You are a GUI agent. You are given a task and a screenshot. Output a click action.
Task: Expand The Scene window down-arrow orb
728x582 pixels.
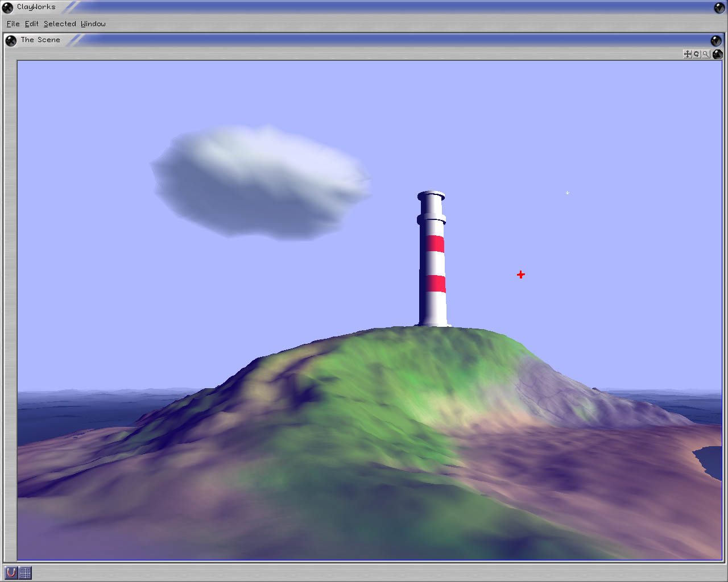pos(715,40)
